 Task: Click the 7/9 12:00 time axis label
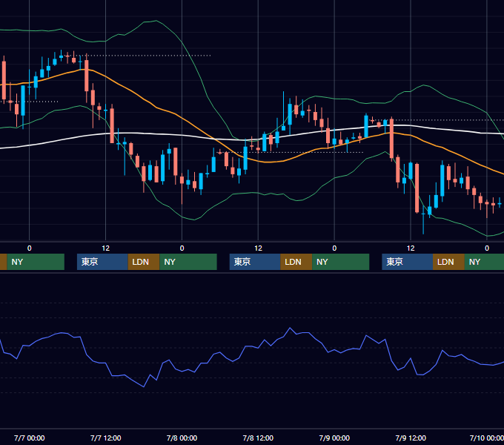click(411, 438)
